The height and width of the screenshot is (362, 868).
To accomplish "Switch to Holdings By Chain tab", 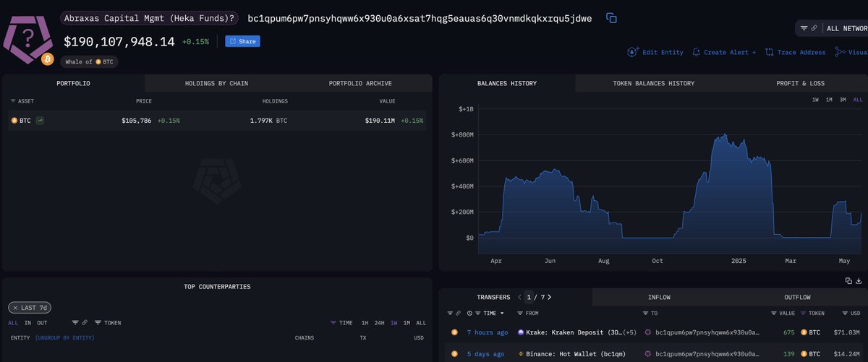I will pyautogui.click(x=216, y=83).
